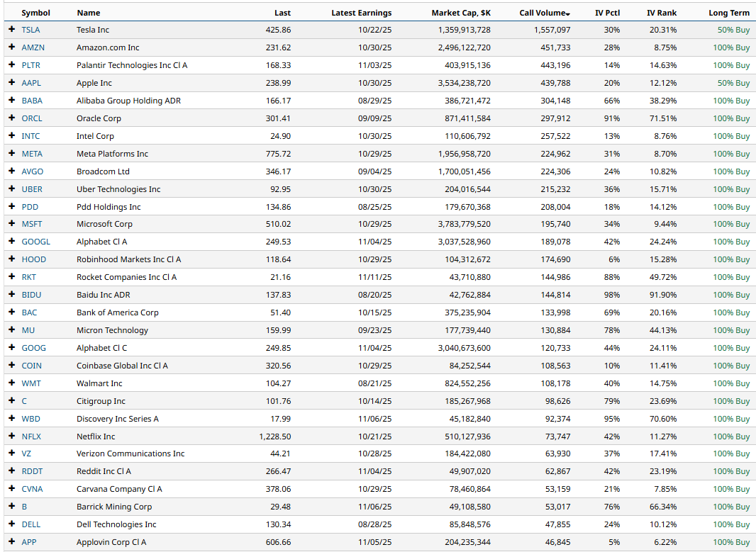Image resolution: width=756 pixels, height=552 pixels.
Task: Click the MU ticker link
Action: [x=28, y=330]
